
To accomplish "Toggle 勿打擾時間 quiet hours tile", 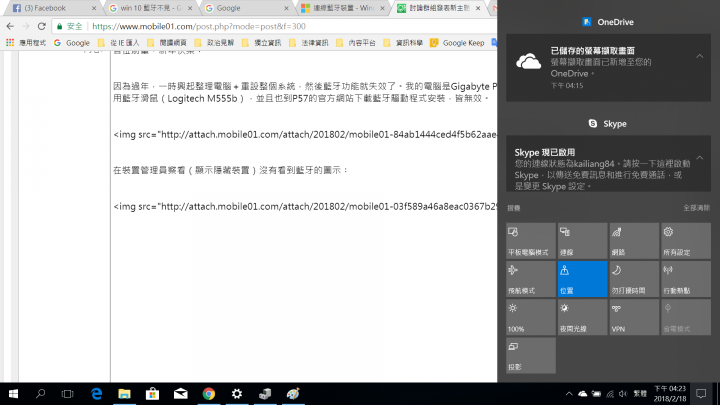I will 634,279.
